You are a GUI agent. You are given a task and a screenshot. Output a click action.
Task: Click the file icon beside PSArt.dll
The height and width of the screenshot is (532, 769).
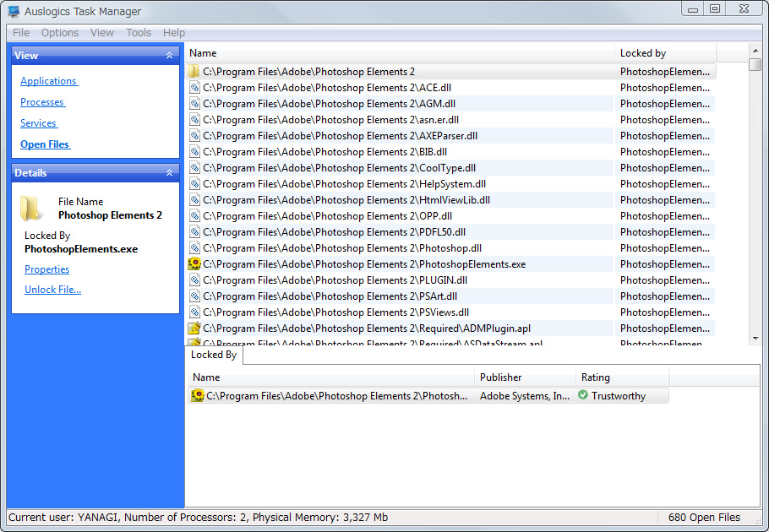194,296
